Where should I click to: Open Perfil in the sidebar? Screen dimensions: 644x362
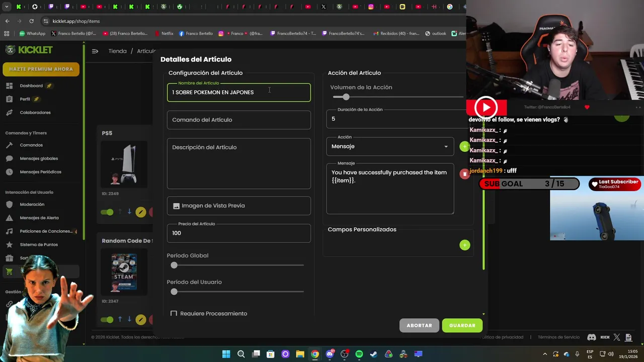point(25,99)
